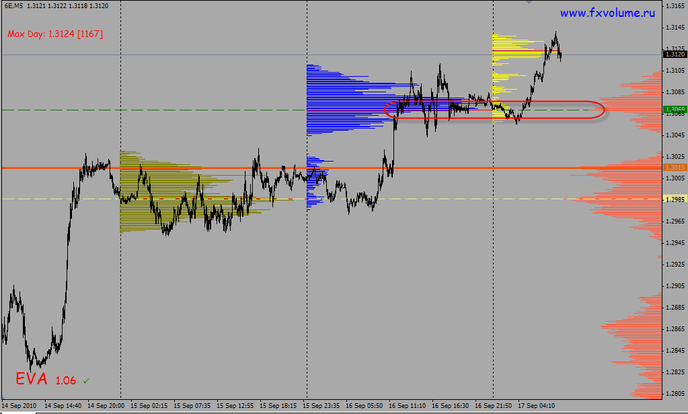
Task: Click time axis label 15 Sep 02:15
Action: point(149,406)
